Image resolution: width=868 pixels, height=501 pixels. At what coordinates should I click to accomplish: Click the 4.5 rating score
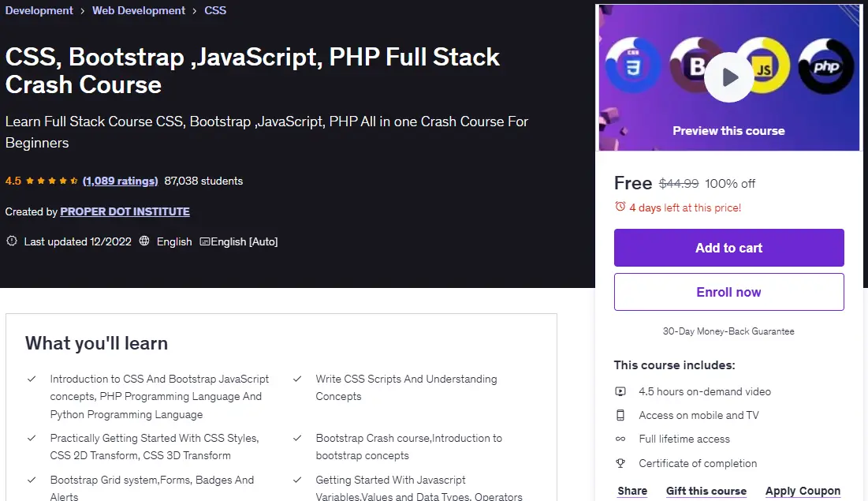coord(13,181)
